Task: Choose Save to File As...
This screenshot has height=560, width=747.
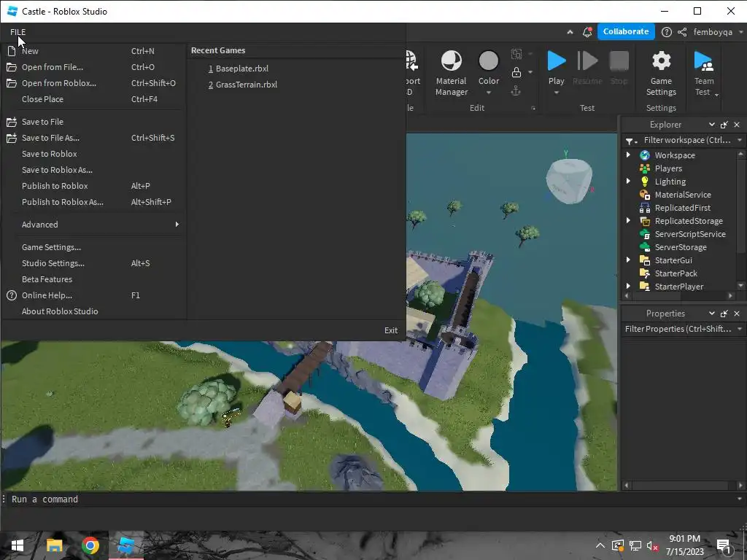Action: [93, 138]
